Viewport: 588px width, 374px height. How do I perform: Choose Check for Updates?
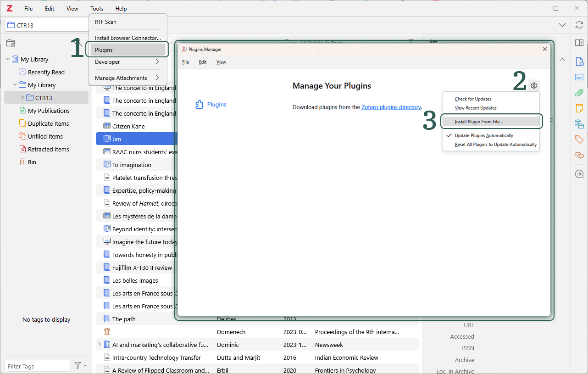491,99
